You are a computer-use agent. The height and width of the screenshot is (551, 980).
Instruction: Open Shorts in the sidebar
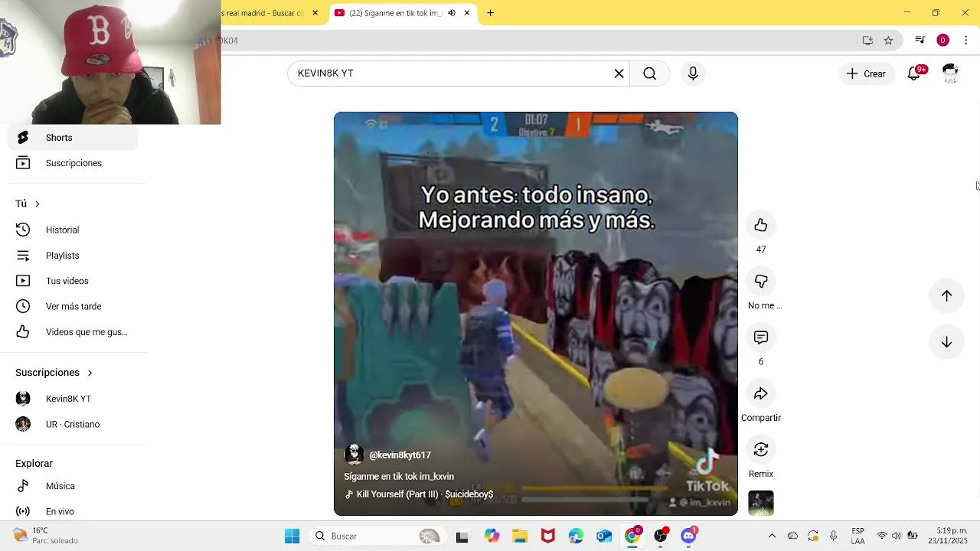73,138
